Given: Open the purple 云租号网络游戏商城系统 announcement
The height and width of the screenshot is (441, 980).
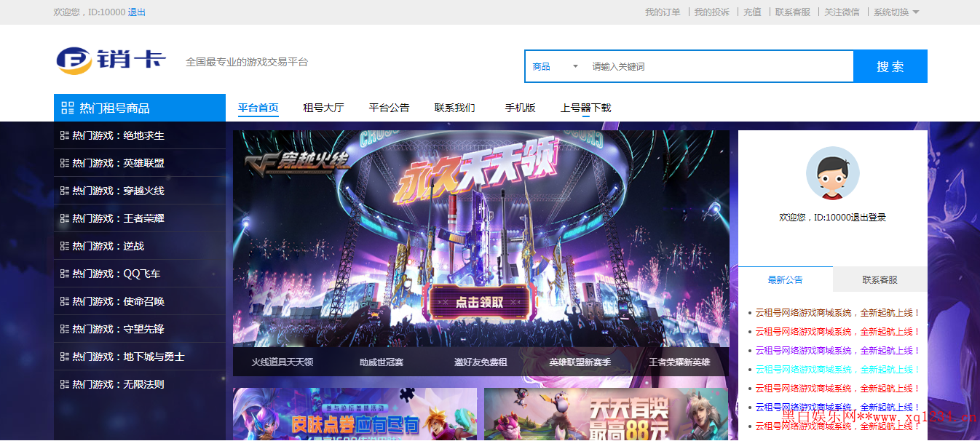Looking at the screenshot, I should 838,351.
